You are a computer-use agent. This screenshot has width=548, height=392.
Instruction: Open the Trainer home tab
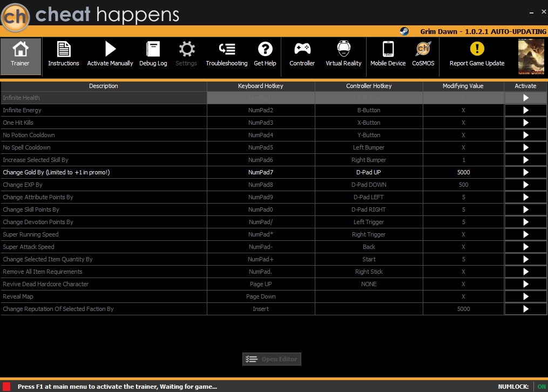pyautogui.click(x=21, y=56)
